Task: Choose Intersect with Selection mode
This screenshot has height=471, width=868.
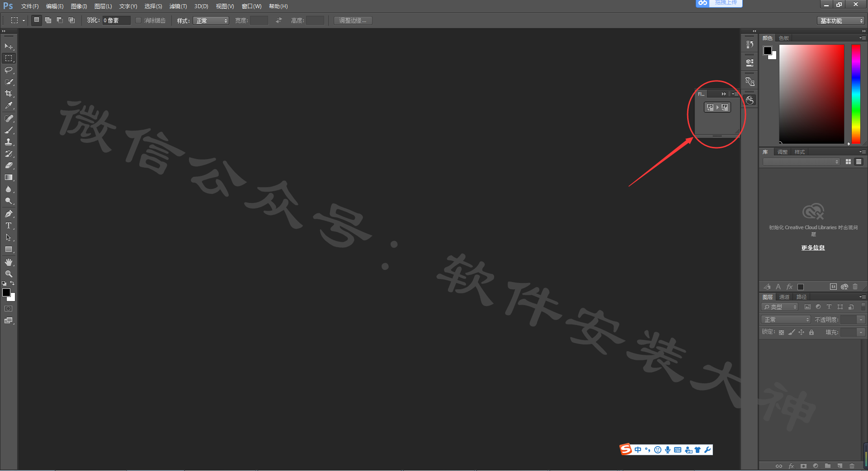Action: [x=71, y=20]
